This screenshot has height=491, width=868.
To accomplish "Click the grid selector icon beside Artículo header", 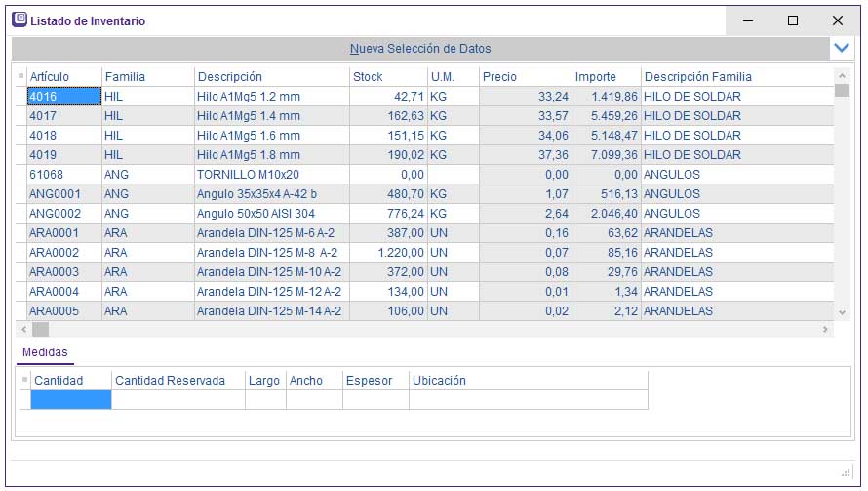I will point(20,76).
